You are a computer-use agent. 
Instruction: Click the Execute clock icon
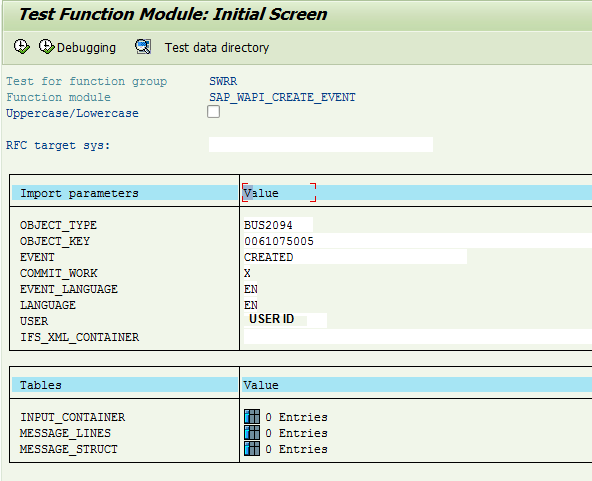click(22, 47)
